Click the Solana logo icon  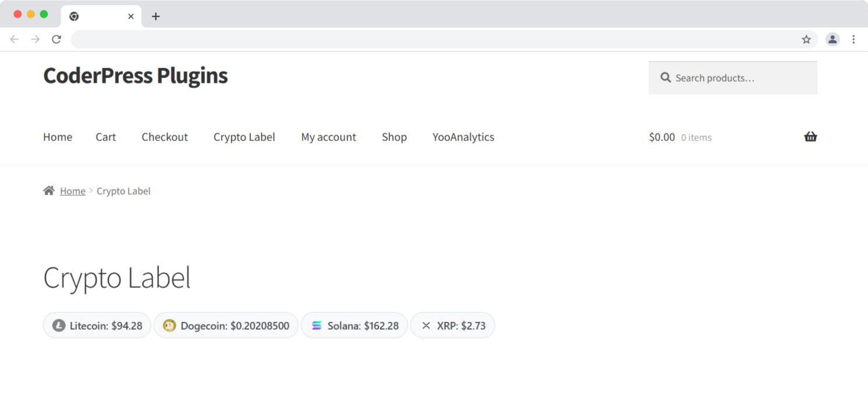[316, 326]
